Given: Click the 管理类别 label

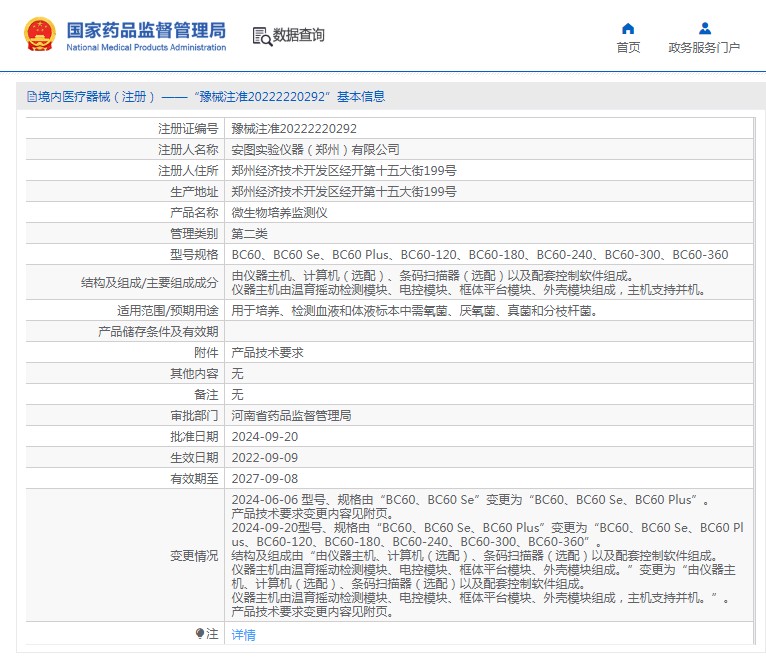Looking at the screenshot, I should click(194, 234).
